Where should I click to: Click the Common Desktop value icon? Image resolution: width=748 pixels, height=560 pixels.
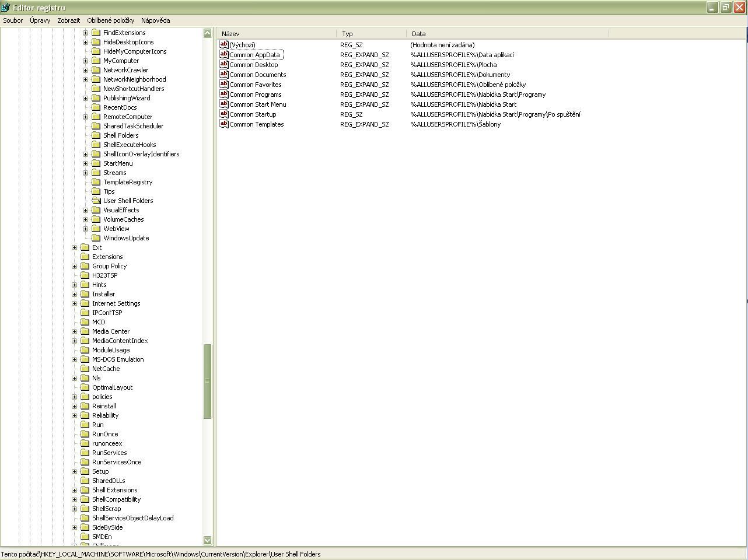coord(224,64)
